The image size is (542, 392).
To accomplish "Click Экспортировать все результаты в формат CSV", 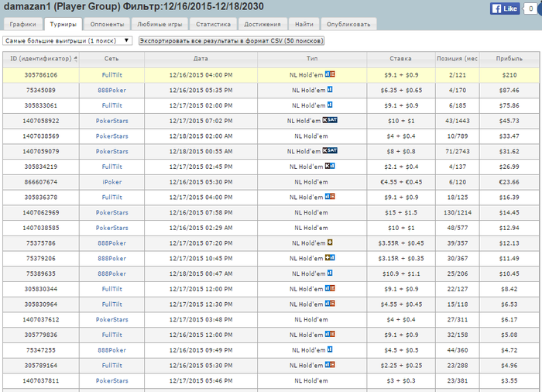I will click(x=232, y=41).
